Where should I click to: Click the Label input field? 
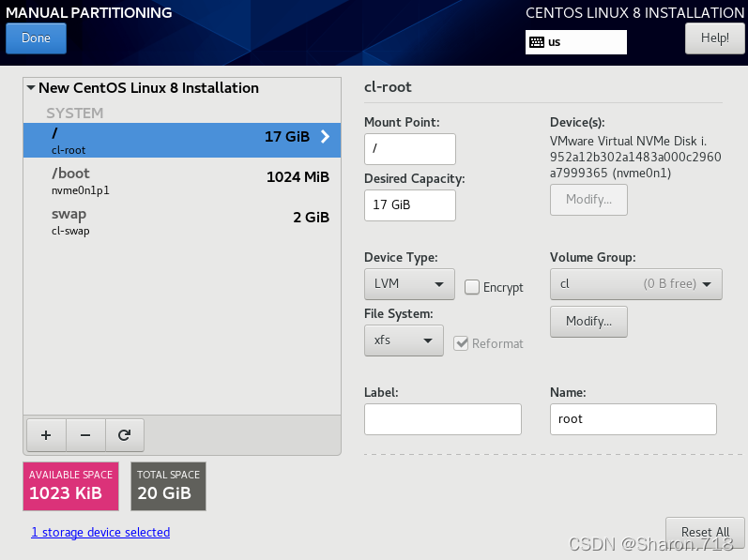443,419
